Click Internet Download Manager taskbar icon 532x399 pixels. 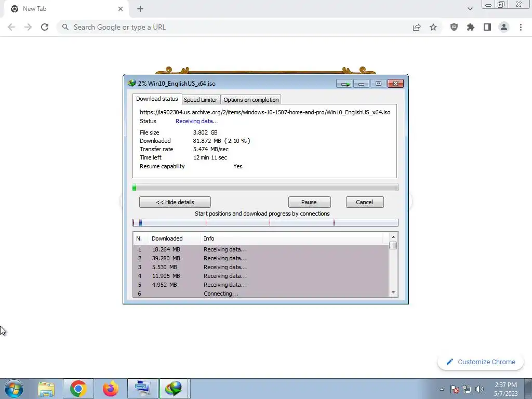(174, 389)
